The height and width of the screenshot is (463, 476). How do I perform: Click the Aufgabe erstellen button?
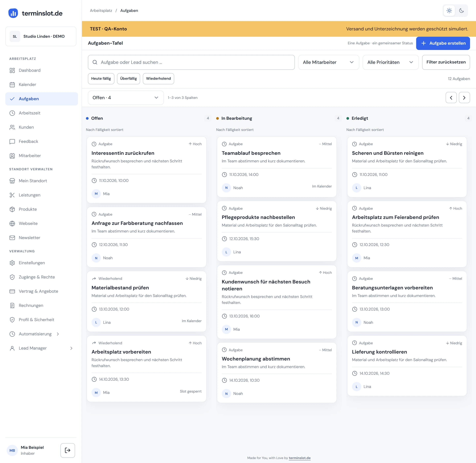point(443,43)
